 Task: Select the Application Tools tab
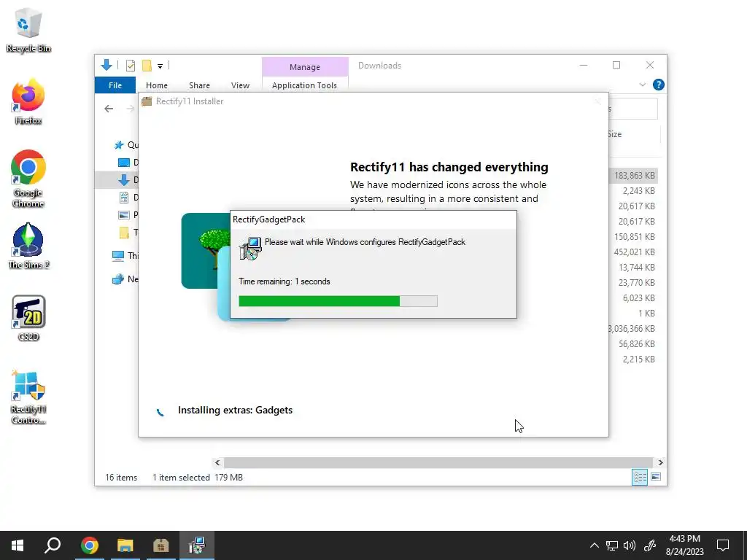point(304,85)
